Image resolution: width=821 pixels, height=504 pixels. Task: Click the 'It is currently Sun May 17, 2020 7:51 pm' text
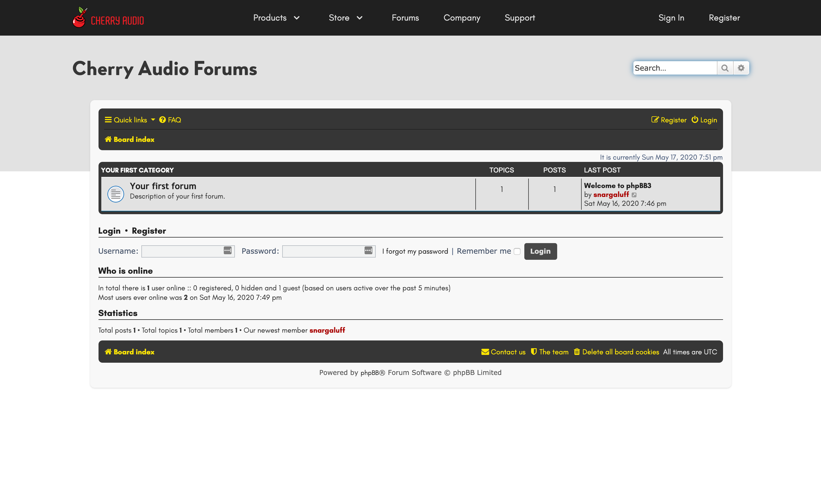click(661, 157)
